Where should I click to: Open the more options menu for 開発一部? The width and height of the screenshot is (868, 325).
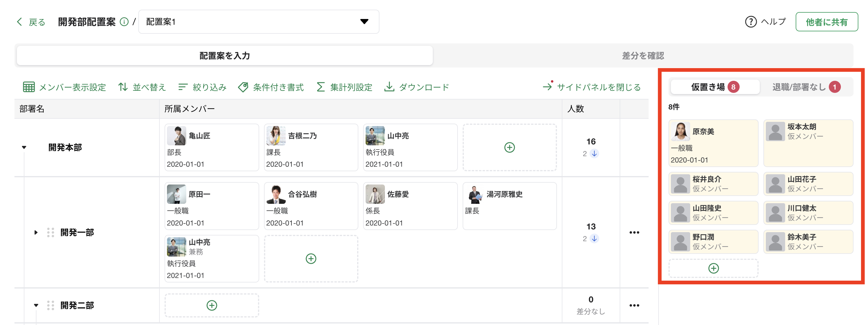click(634, 232)
